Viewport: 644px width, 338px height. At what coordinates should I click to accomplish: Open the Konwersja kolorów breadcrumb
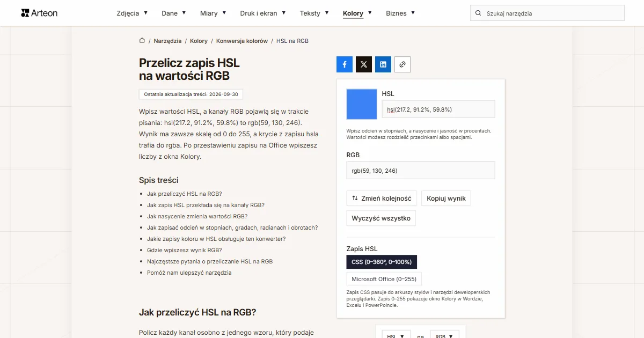(242, 41)
